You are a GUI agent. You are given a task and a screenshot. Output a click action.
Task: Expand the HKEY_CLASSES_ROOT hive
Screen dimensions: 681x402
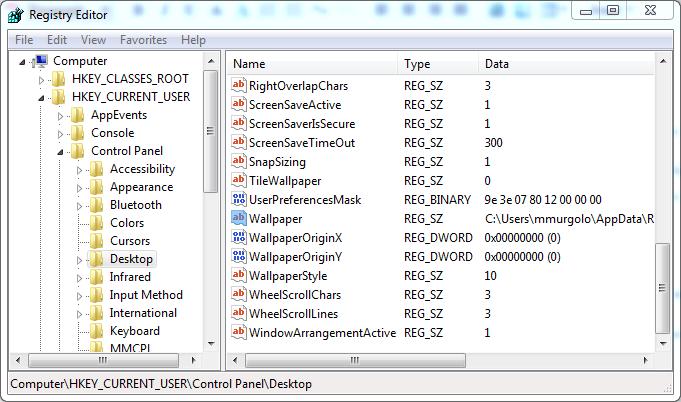click(41, 80)
